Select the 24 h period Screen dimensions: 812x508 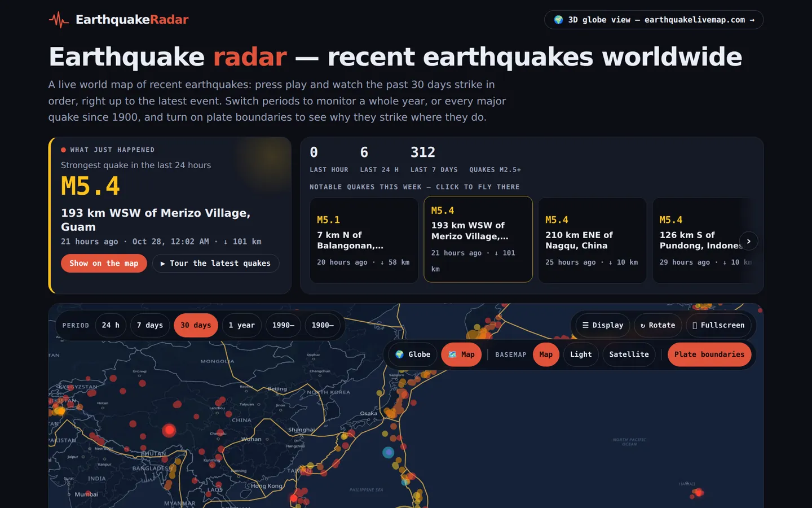111,325
